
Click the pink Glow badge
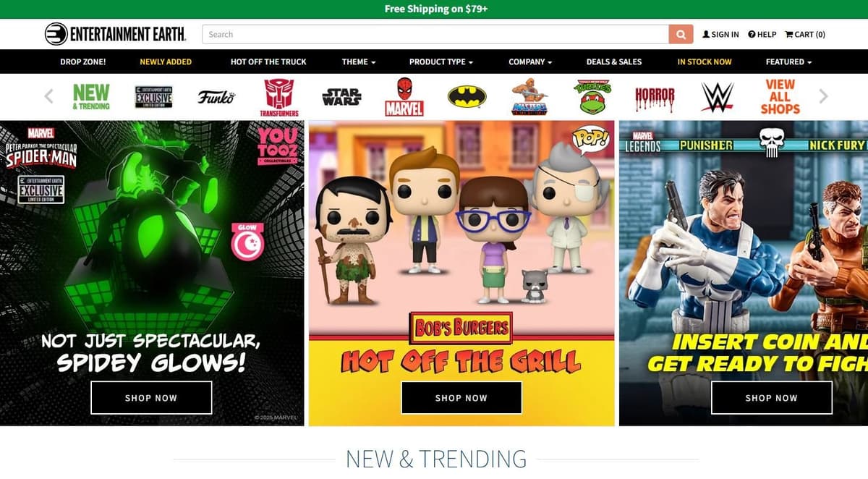click(x=247, y=242)
